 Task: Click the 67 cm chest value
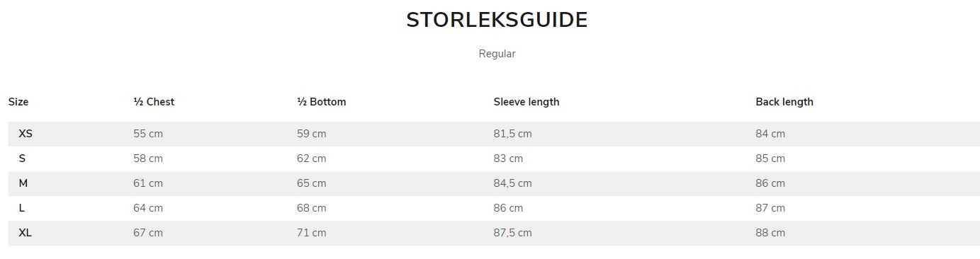(x=148, y=233)
